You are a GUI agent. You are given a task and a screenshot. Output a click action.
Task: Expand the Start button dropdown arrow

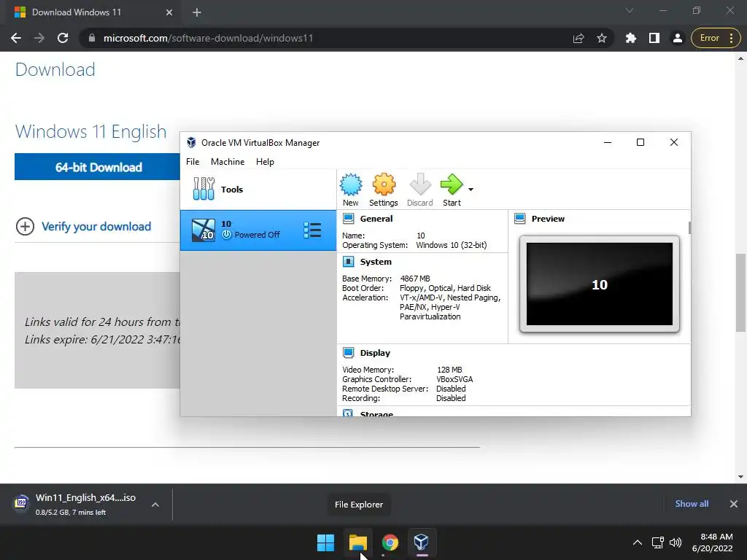pyautogui.click(x=471, y=190)
